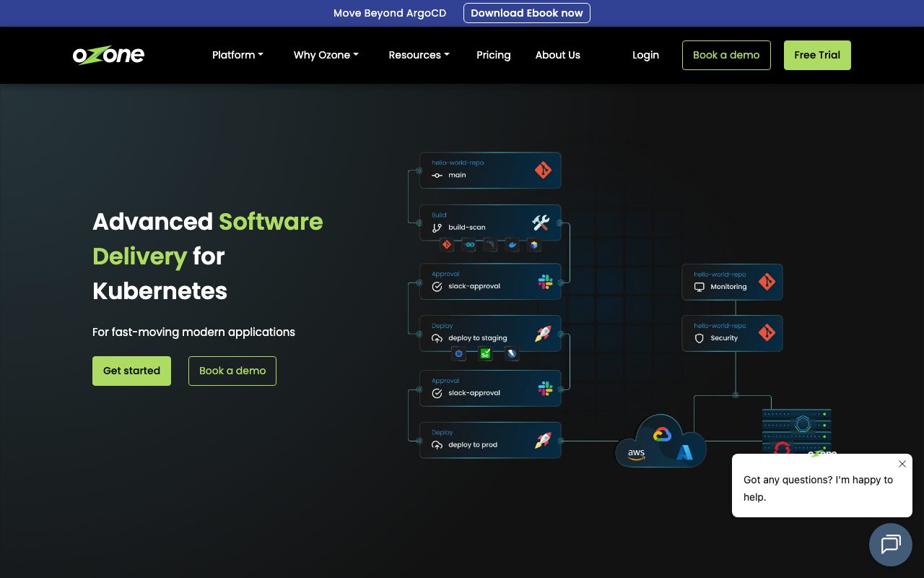This screenshot has width=924, height=578.
Task: Click the monitor screen icon beside Monitoring
Action: 699,287
